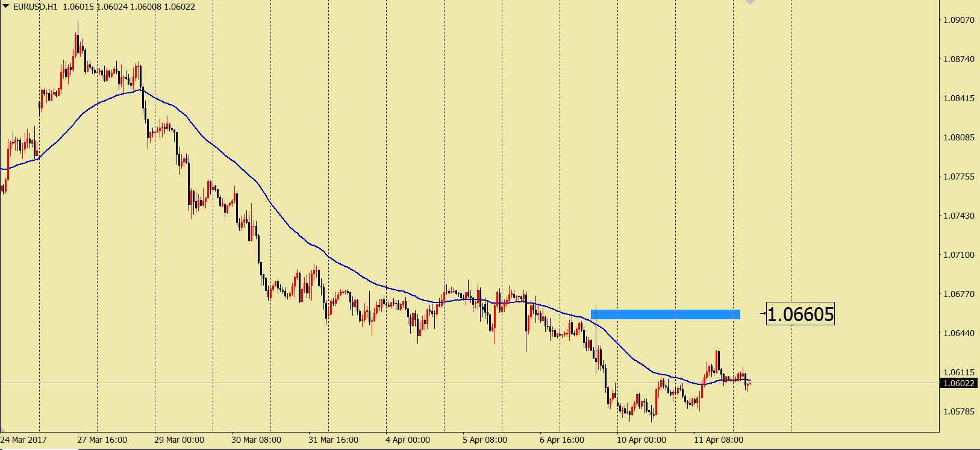Open the chart menu triangle beside EURUSD,H1

tap(5, 7)
